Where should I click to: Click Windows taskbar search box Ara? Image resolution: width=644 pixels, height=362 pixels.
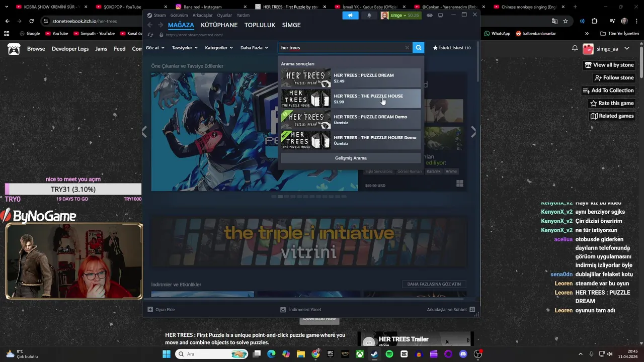tap(211, 354)
